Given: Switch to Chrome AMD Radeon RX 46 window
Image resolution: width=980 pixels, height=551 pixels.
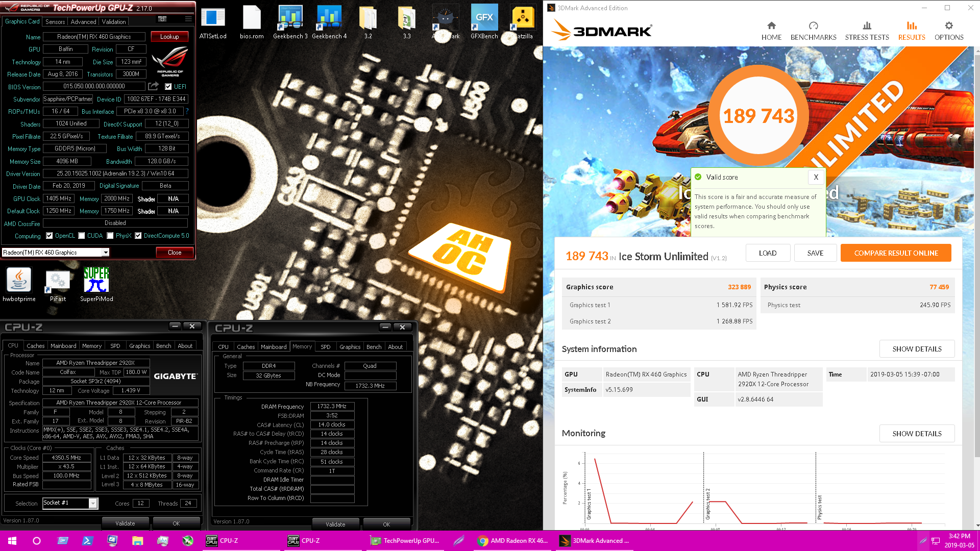Looking at the screenshot, I should tap(513, 541).
